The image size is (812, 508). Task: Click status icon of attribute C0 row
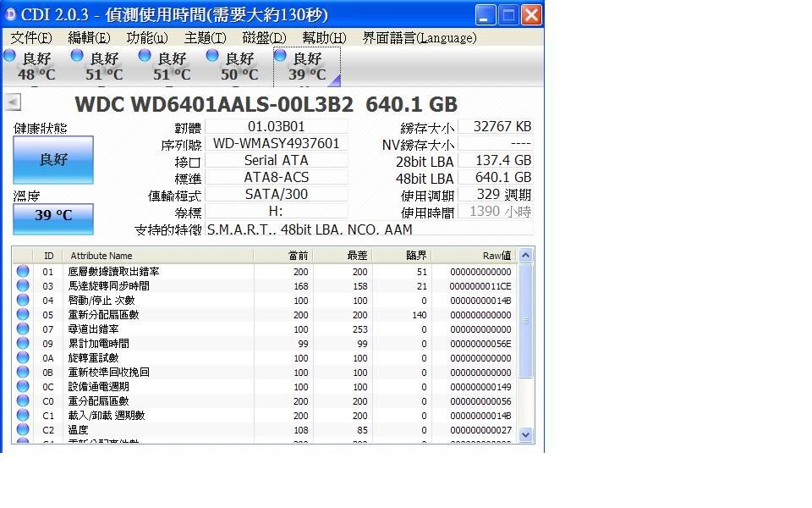coord(23,400)
